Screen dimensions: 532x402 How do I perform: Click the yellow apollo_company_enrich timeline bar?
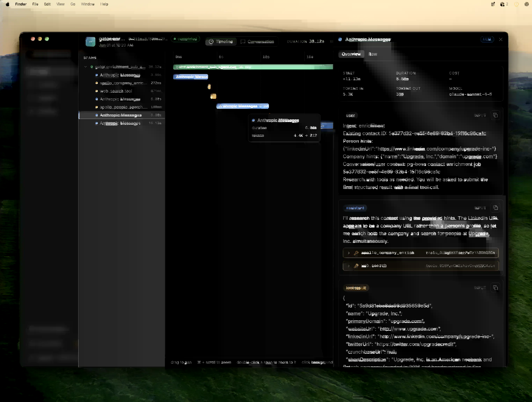click(x=209, y=87)
